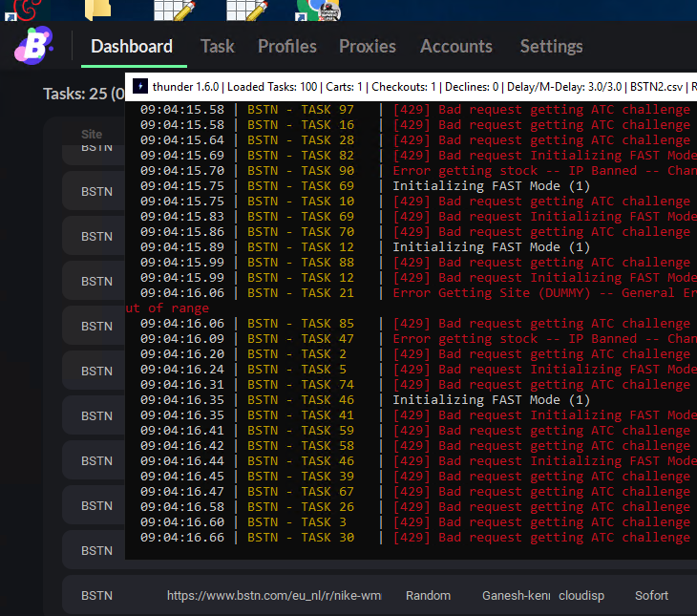Viewport: 697px width, 616px height.
Task: Open the Task tab
Action: coord(218,46)
